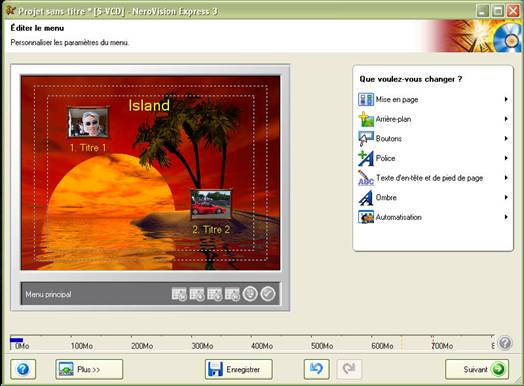The height and width of the screenshot is (386, 524).
Task: Click the undo arrow button
Action: (316, 369)
